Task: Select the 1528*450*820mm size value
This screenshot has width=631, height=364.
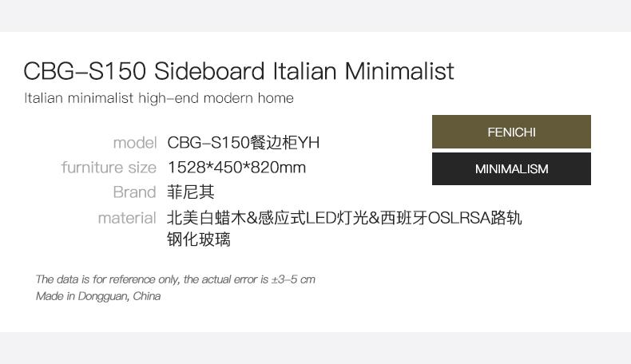Action: click(x=236, y=168)
